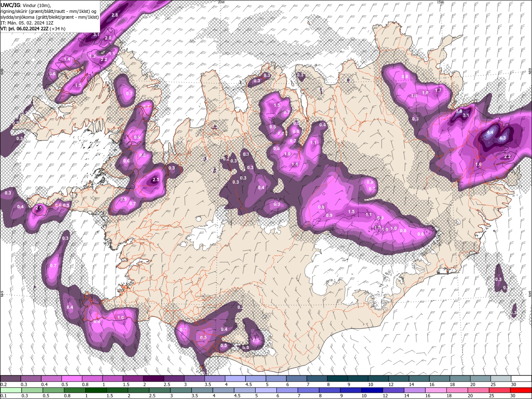
Task: Click the 2.8 precipitation value on the map
Action: [115, 15]
